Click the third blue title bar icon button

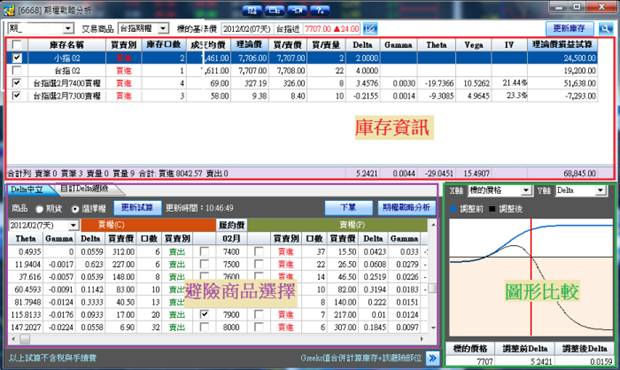(297, 10)
